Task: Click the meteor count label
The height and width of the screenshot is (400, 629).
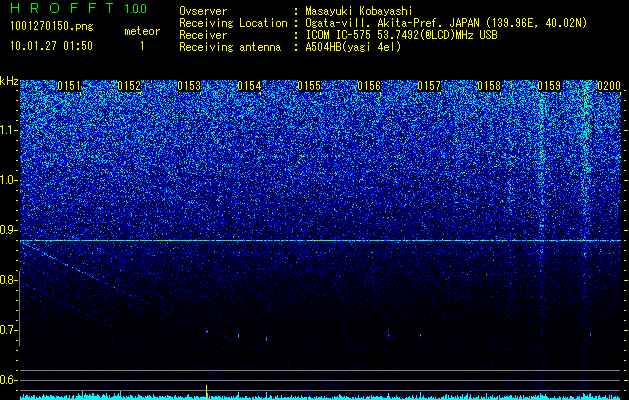Action: click(142, 31)
